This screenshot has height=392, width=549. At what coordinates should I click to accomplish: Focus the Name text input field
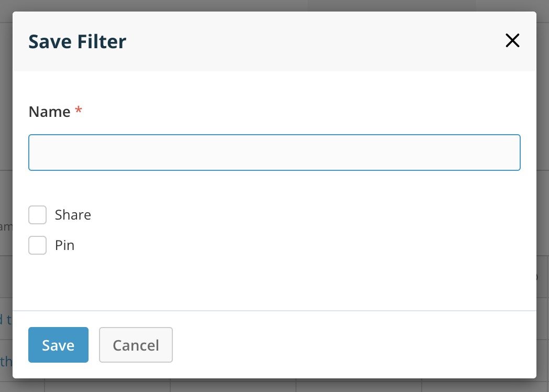pyautogui.click(x=274, y=153)
